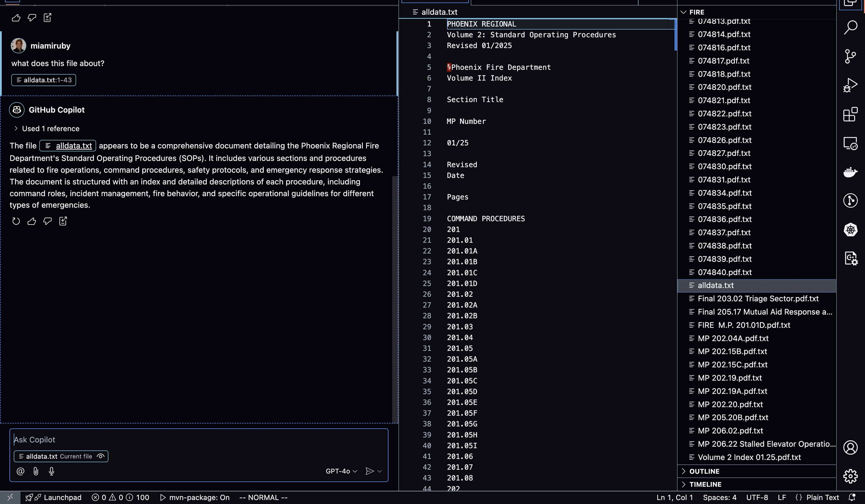Open the Source Control view
865x504 pixels.
(850, 56)
